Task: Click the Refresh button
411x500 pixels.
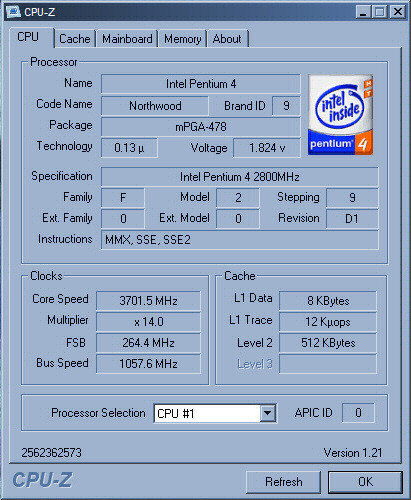Action: [284, 482]
